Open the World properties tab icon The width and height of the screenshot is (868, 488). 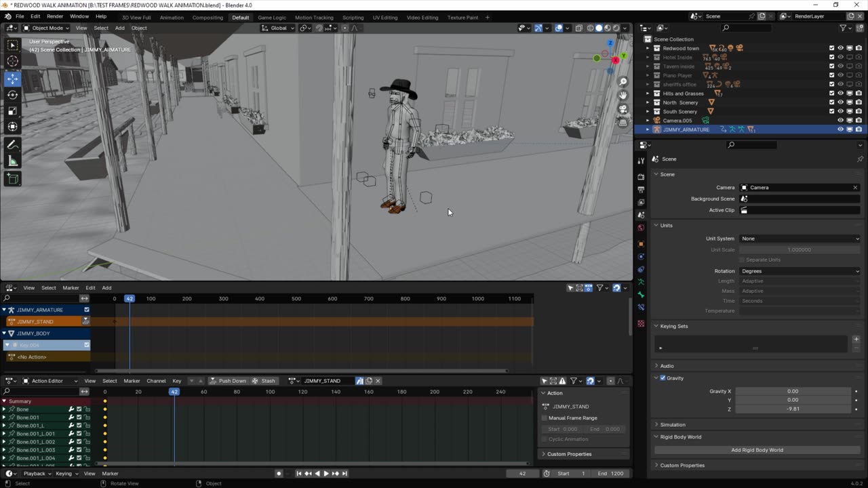coord(641,228)
